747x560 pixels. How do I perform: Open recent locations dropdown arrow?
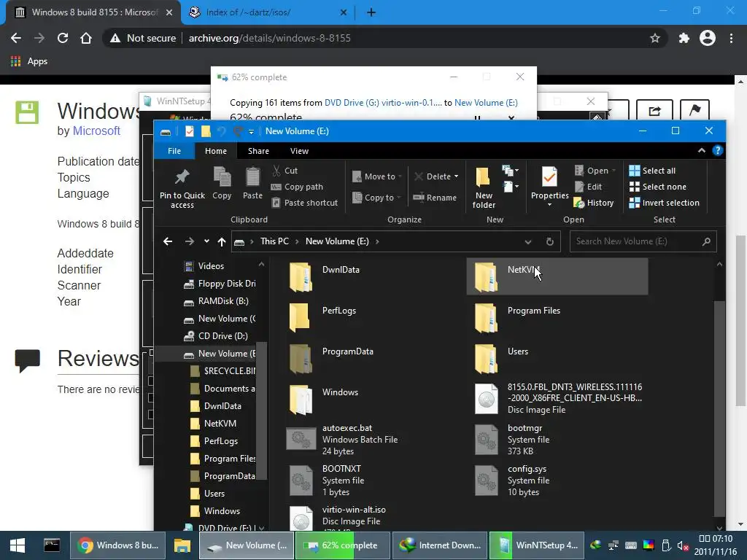click(x=206, y=241)
